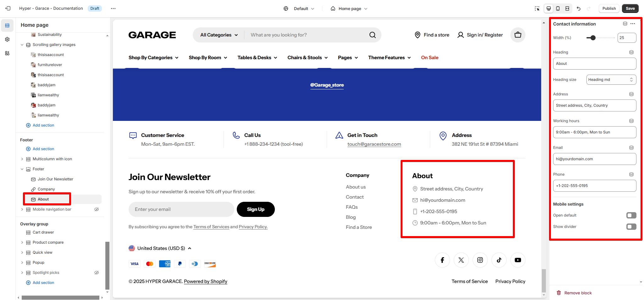This screenshot has width=644, height=300.
Task: Click the Facebook social icon
Action: (x=442, y=260)
